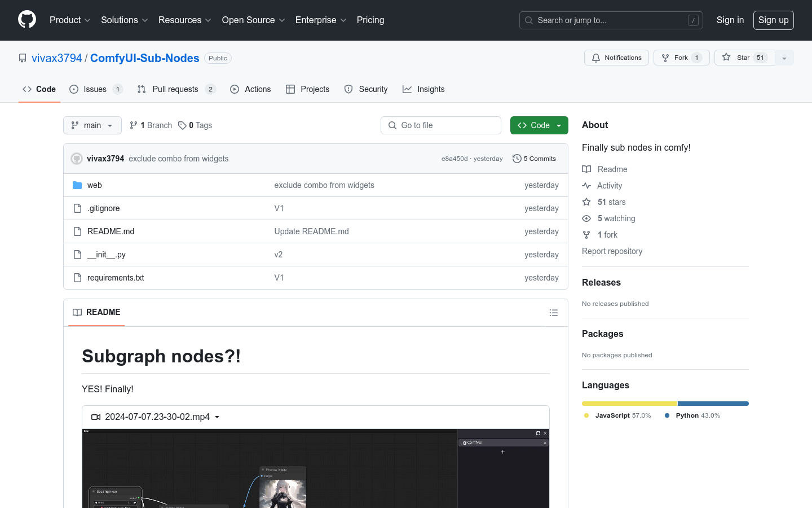Click the __init__.py file icon
This screenshot has height=508, width=812.
(x=77, y=255)
